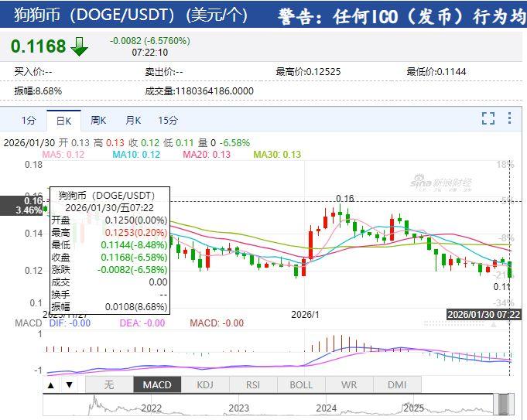Viewport: 527px width, 420px height.
Task: Click the 成交量:1180364186.0000 value
Action: 200,91
